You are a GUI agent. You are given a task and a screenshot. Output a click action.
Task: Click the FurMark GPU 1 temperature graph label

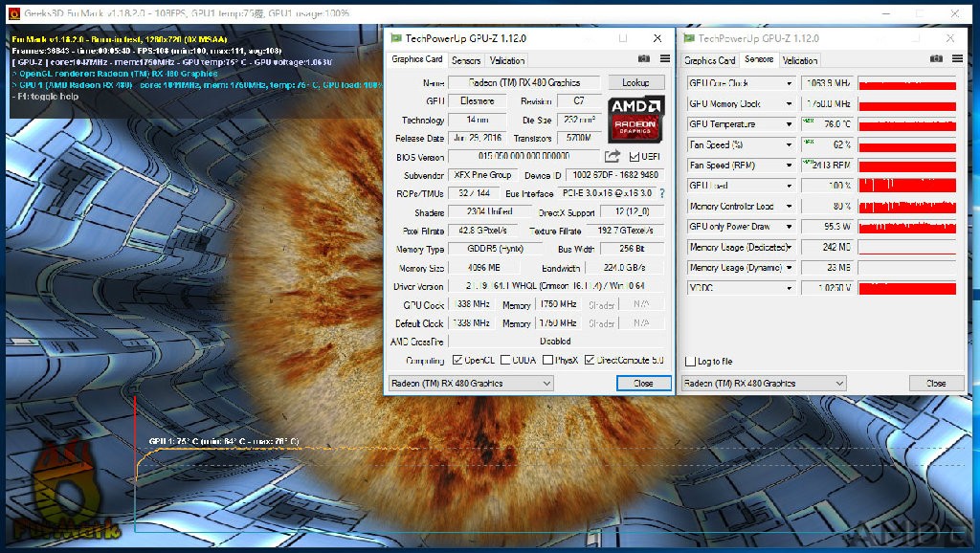(224, 442)
